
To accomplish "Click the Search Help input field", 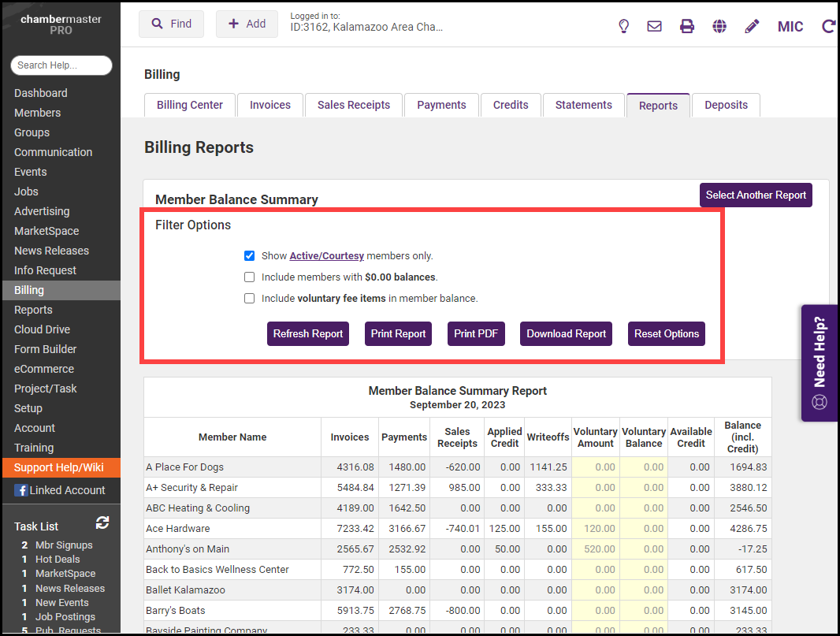I will (61, 65).
